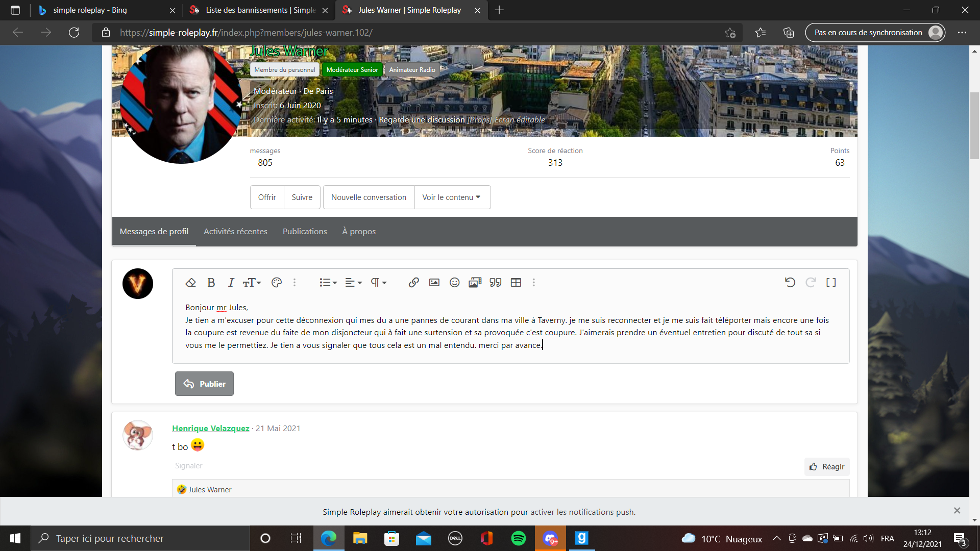Open the text color palette
The width and height of the screenshot is (980, 551).
[x=277, y=282]
